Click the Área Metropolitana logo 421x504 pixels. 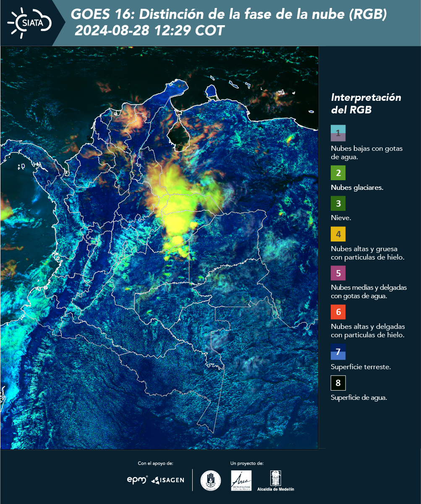click(x=241, y=480)
